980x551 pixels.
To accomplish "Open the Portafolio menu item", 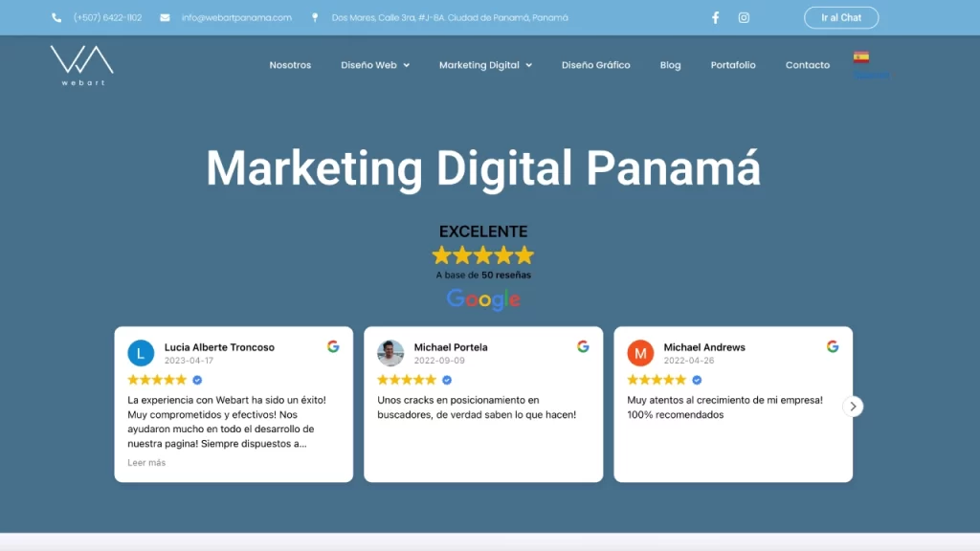I will (733, 65).
